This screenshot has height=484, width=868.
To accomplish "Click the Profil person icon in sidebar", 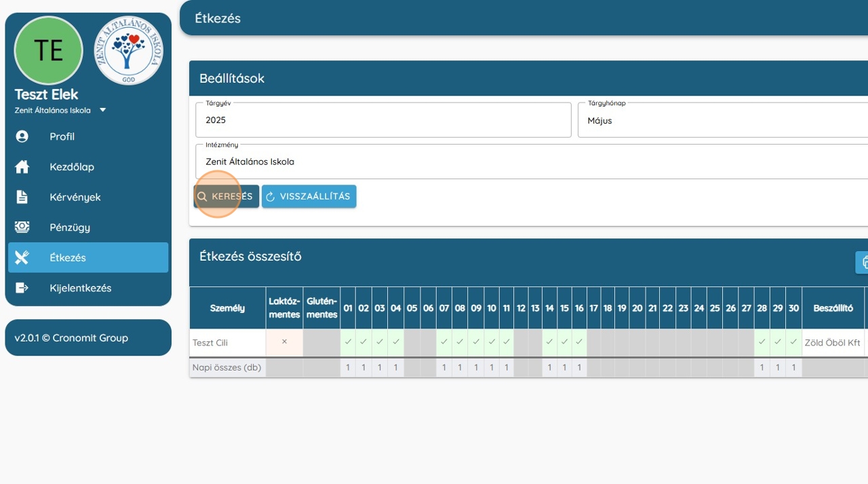I will click(x=22, y=136).
